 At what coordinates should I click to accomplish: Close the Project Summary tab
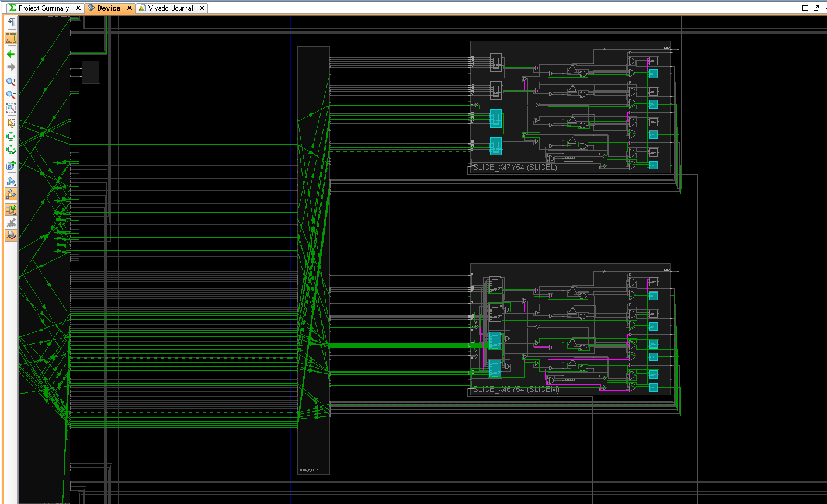pos(78,8)
